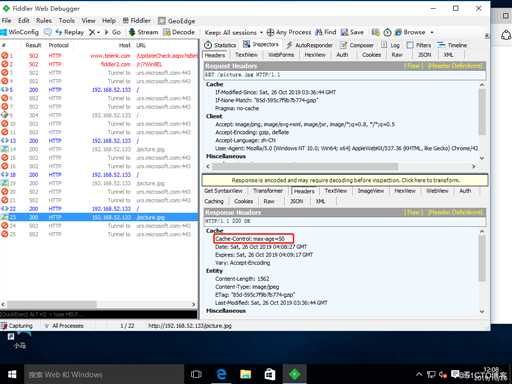Open the WinConfig tool
Image resolution: width=512 pixels, height=384 pixels.
pyautogui.click(x=20, y=32)
